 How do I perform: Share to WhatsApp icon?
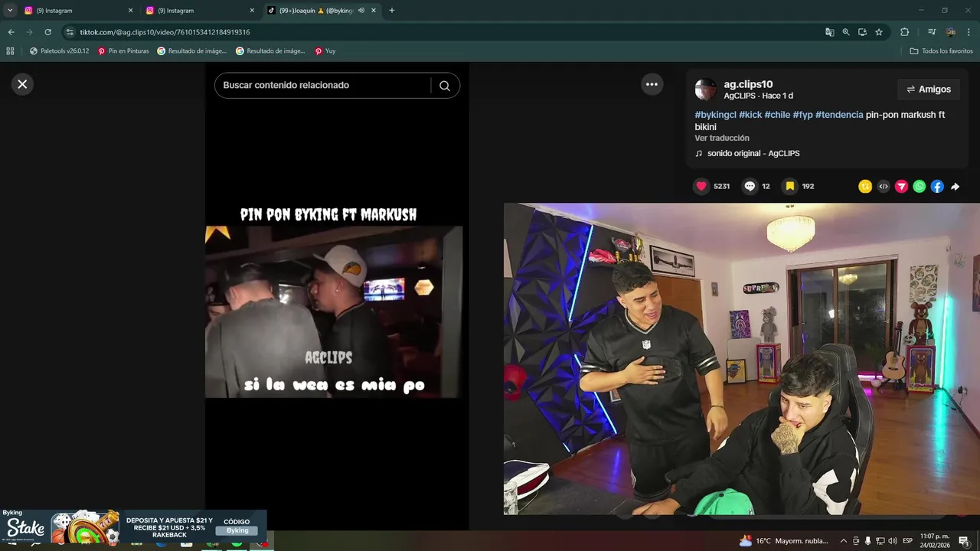tap(920, 186)
